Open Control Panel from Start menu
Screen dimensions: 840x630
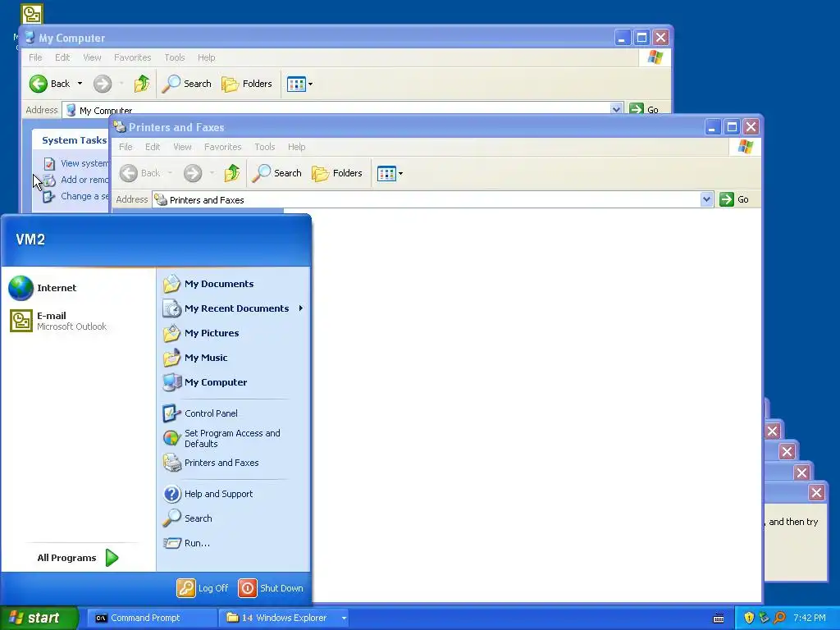[x=200, y=413]
